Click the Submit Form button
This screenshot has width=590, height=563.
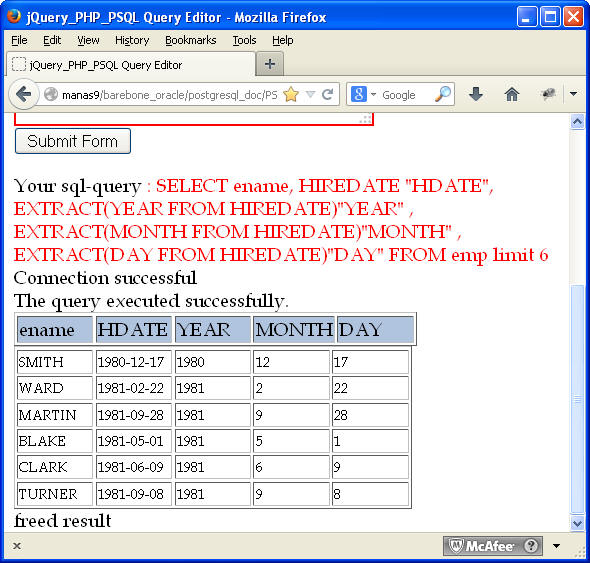pyautogui.click(x=73, y=141)
